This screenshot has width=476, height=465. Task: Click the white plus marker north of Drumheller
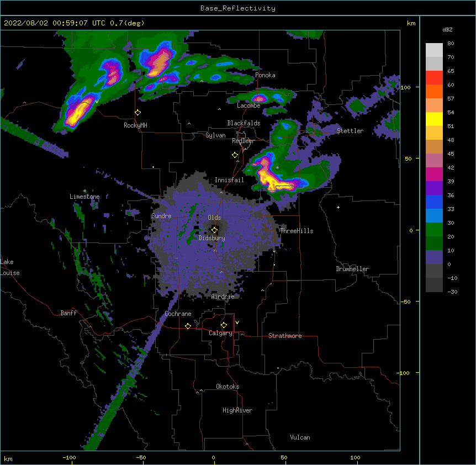(x=338, y=207)
